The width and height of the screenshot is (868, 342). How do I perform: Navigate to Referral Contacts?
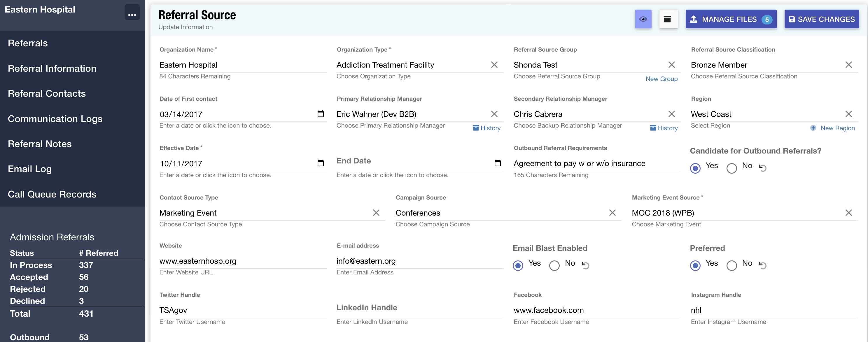(x=47, y=93)
